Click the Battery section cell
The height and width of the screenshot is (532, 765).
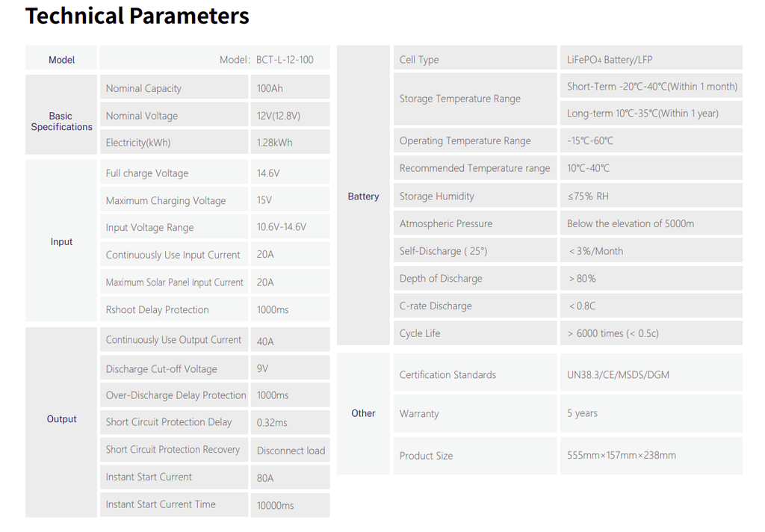[363, 197]
